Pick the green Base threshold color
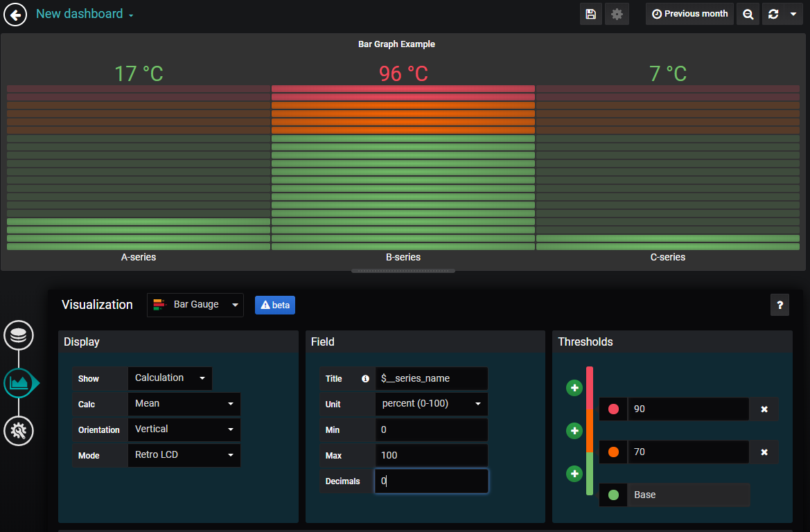Screen dimensions: 810x532 pos(613,495)
